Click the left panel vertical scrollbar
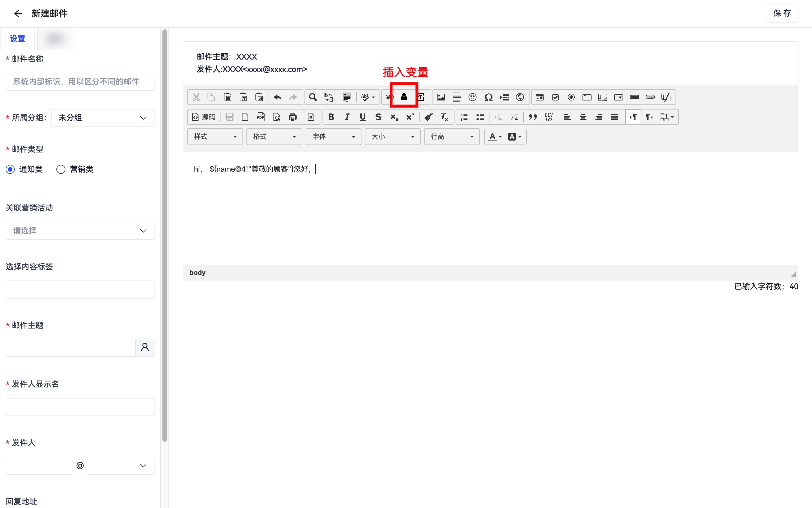This screenshot has height=508, width=812. (164, 235)
